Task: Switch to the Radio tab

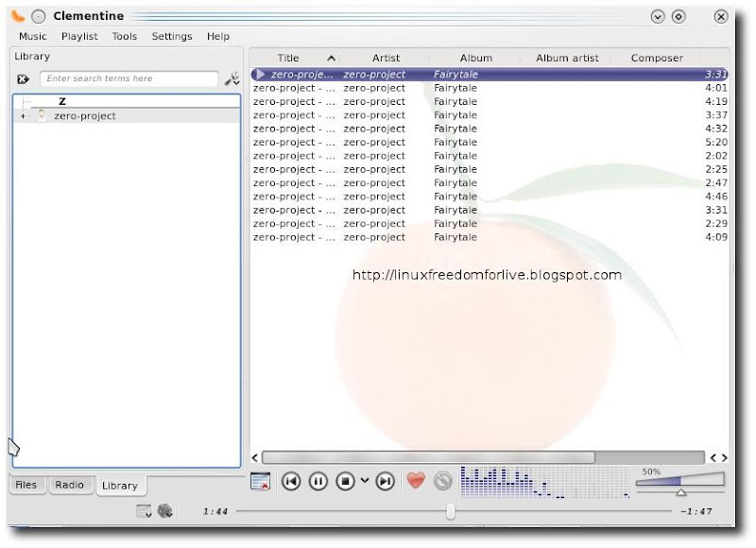Action: (x=69, y=485)
